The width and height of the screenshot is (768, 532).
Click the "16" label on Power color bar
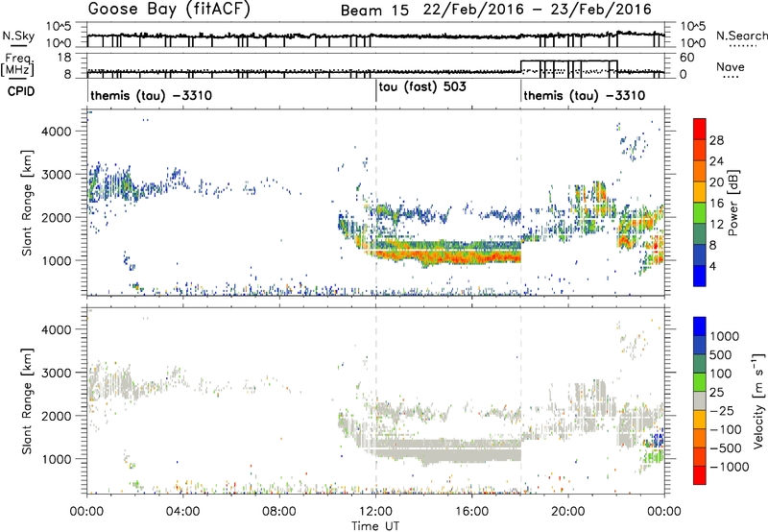[716, 204]
